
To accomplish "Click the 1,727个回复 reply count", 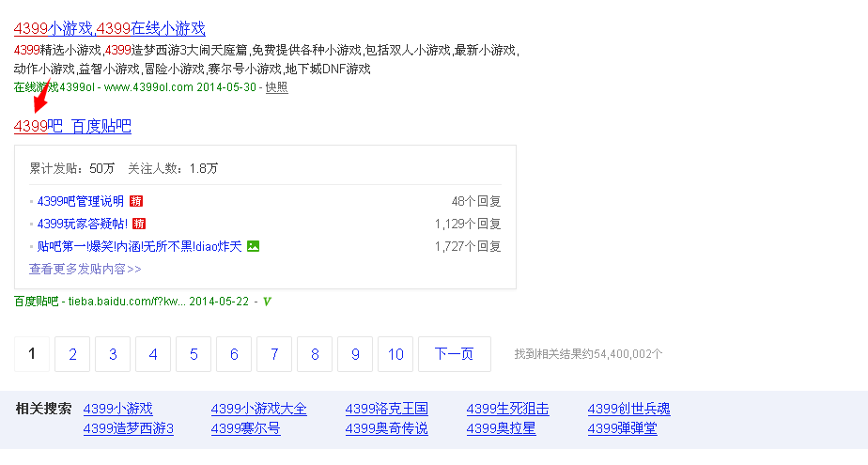I will (x=468, y=246).
